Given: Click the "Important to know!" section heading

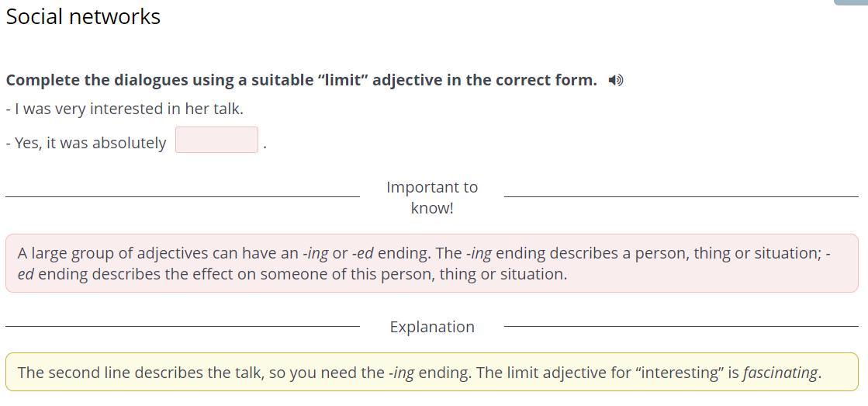Looking at the screenshot, I should (432, 198).
